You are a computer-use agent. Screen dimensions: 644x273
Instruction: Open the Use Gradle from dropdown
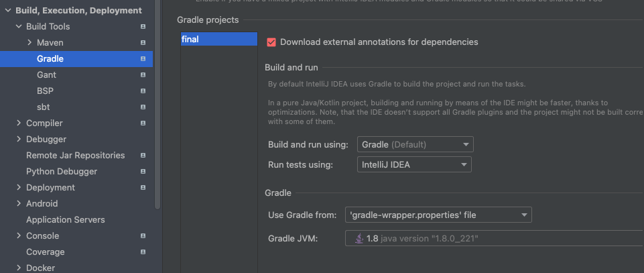tap(438, 215)
